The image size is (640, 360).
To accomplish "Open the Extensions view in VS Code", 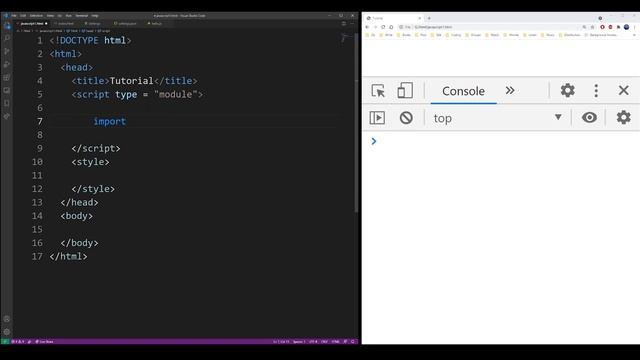I will (x=7, y=78).
